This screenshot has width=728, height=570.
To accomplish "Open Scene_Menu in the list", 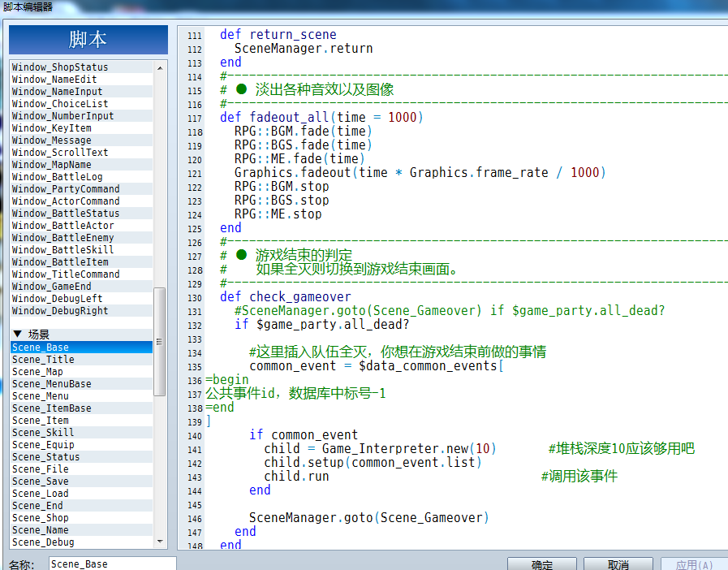I will [x=81, y=395].
